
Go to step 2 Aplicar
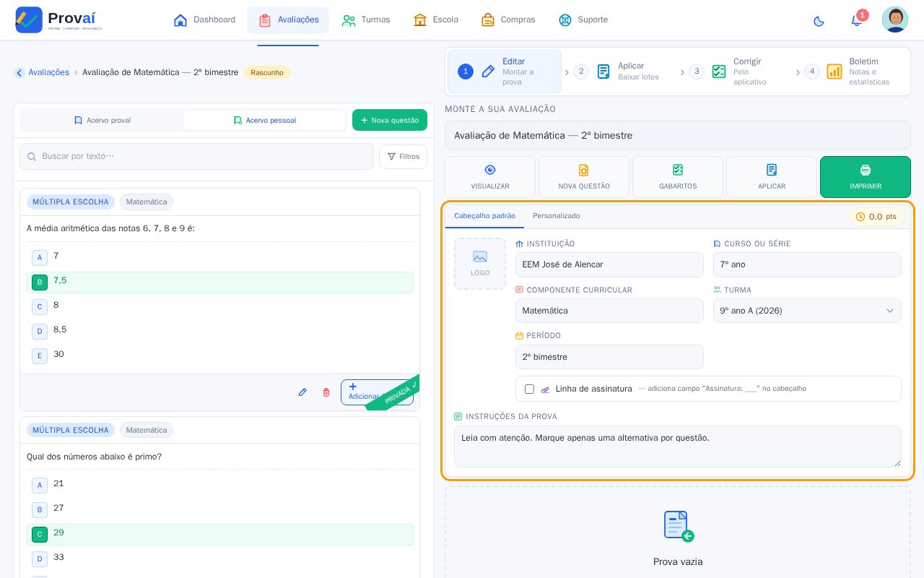click(619, 72)
